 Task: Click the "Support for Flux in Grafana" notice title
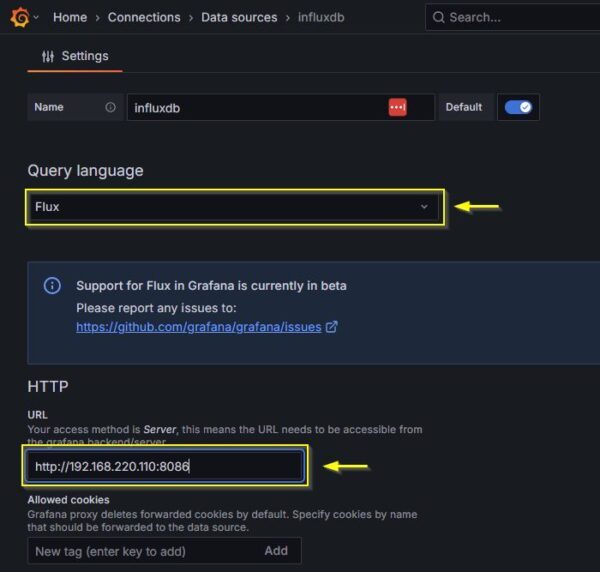211,286
